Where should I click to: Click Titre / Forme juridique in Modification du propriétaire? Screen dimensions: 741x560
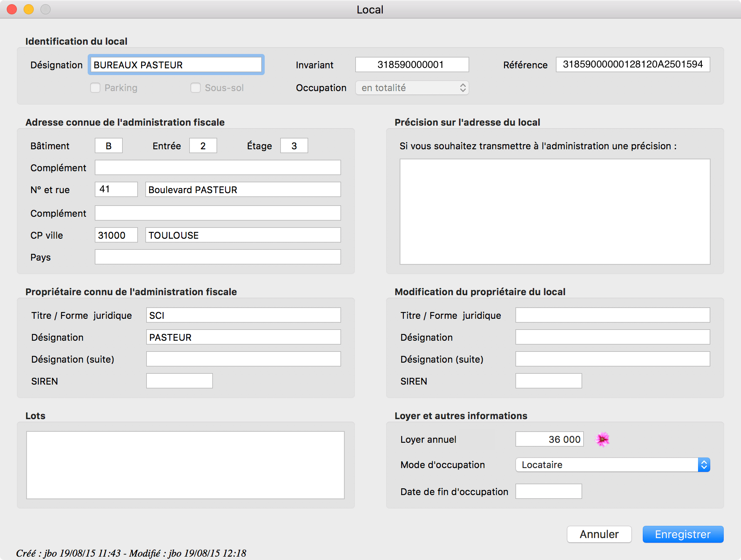tap(612, 315)
